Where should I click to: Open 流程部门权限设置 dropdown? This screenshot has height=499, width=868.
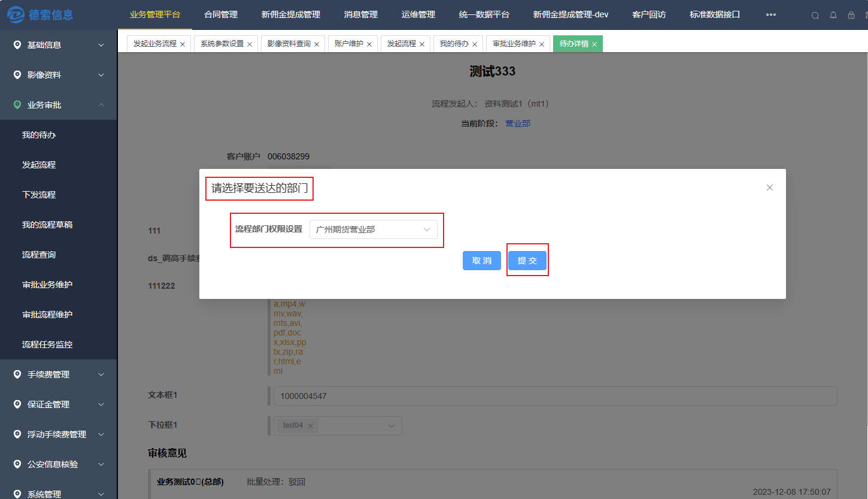click(x=373, y=229)
